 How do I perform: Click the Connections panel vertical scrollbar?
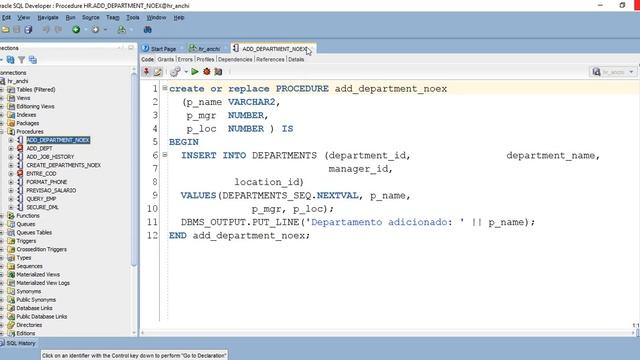[133, 169]
